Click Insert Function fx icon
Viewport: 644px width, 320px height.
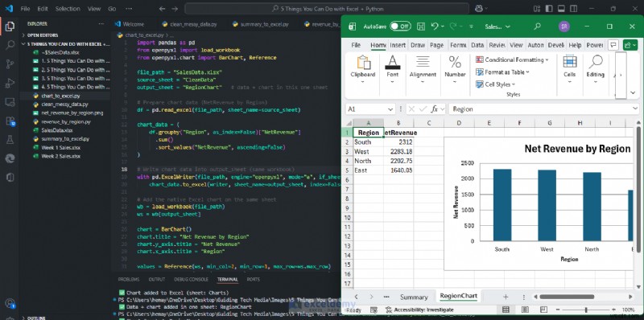pyautogui.click(x=435, y=109)
